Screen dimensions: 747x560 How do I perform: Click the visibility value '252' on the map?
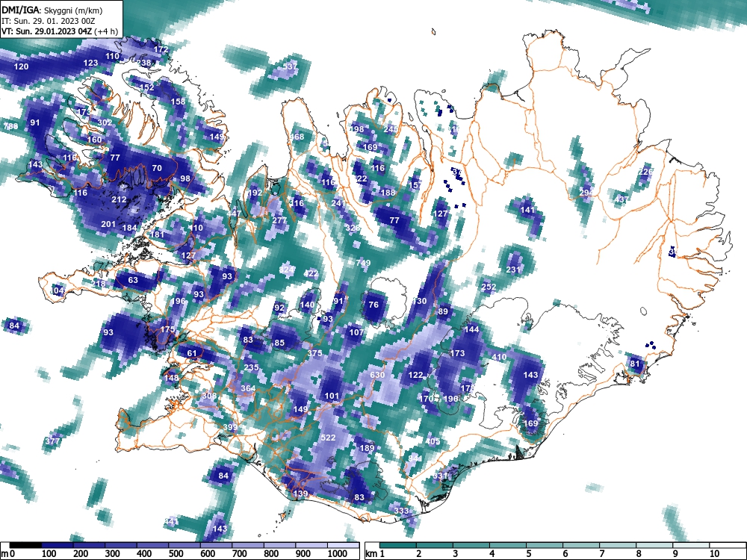(489, 287)
